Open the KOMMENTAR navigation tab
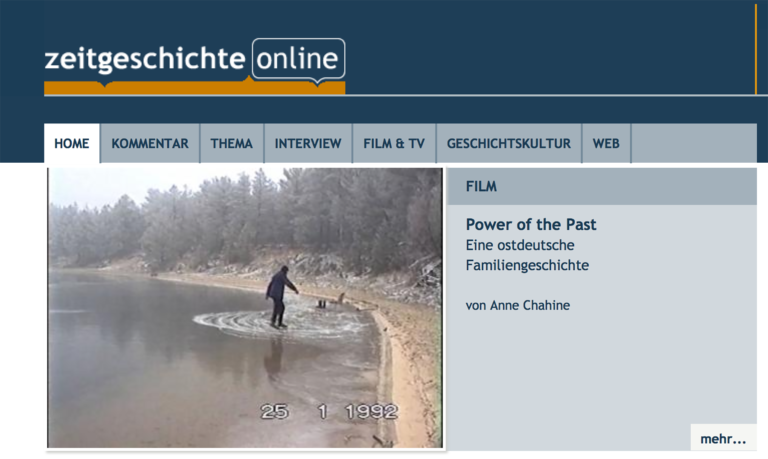The image size is (768, 459). pos(150,144)
